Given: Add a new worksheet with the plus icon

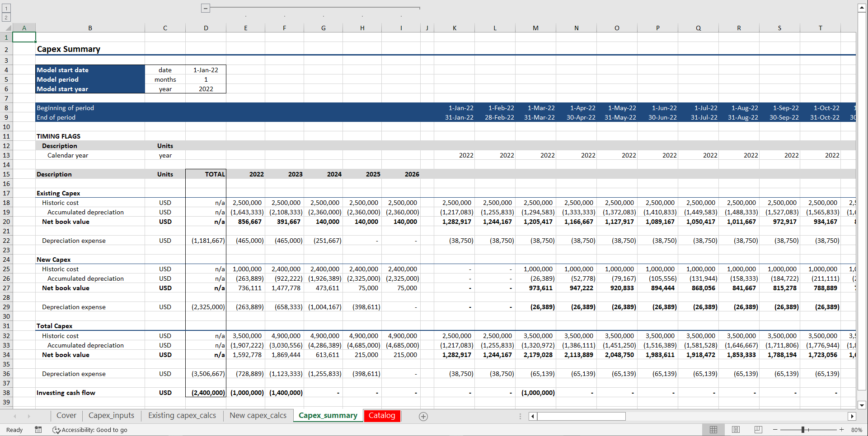Looking at the screenshot, I should pyautogui.click(x=423, y=416).
